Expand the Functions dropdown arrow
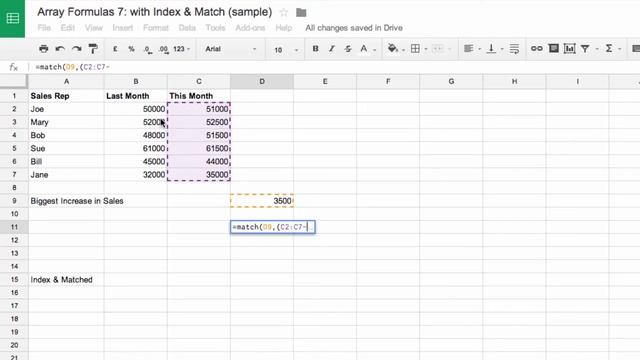This screenshot has height=360, width=640. click(x=620, y=49)
